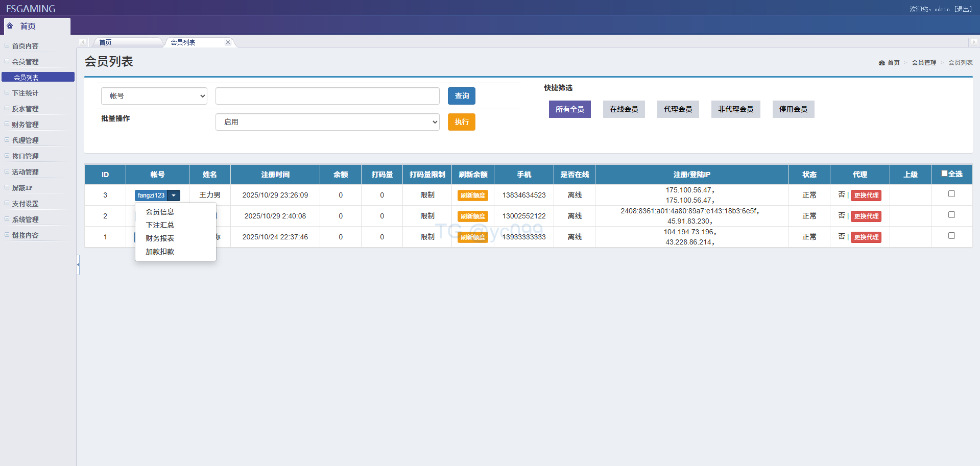980x466 pixels.
Task: Select 会员信息 from the account menu
Action: (160, 212)
